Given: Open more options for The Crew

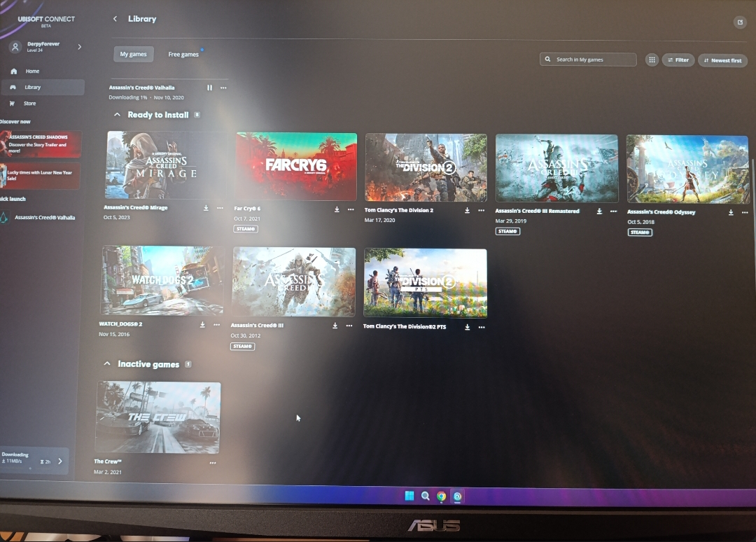Looking at the screenshot, I should (213, 463).
